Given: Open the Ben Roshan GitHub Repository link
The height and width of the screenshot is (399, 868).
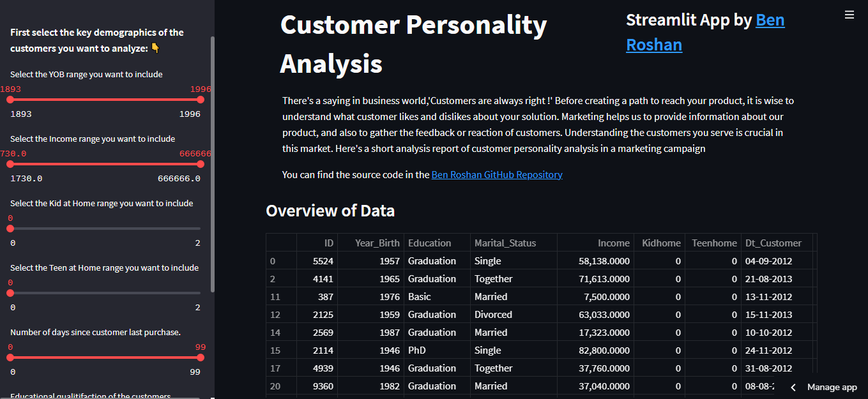Looking at the screenshot, I should point(496,174).
